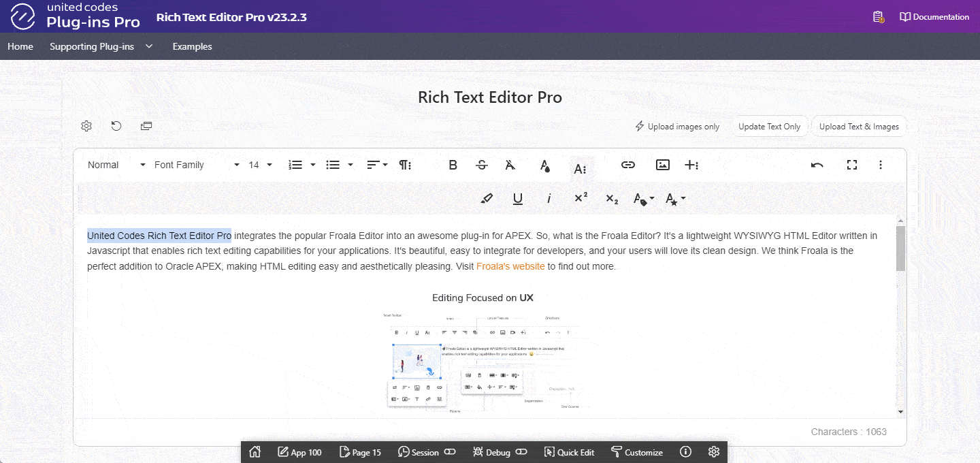The image size is (980, 463).
Task: Open the More Paragraph options icon
Action: coord(405,165)
